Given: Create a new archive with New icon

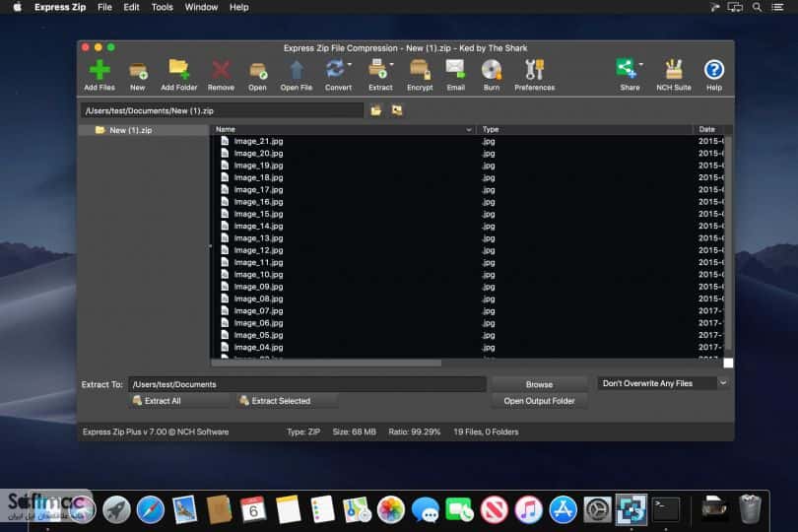Looking at the screenshot, I should pyautogui.click(x=137, y=74).
